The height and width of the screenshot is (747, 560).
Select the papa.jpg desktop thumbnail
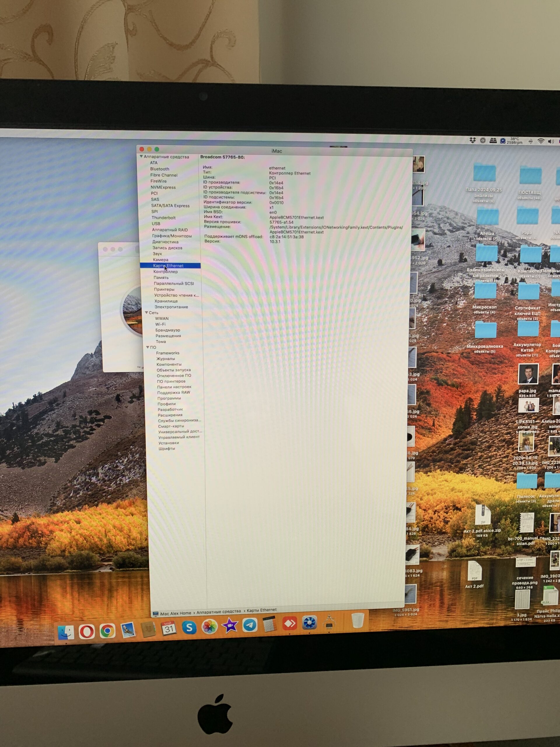tap(528, 374)
